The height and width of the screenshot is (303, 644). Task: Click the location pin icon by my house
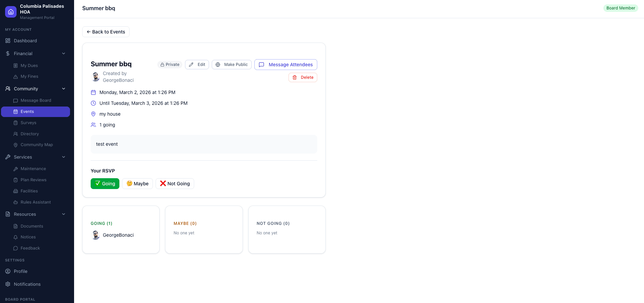(x=93, y=114)
